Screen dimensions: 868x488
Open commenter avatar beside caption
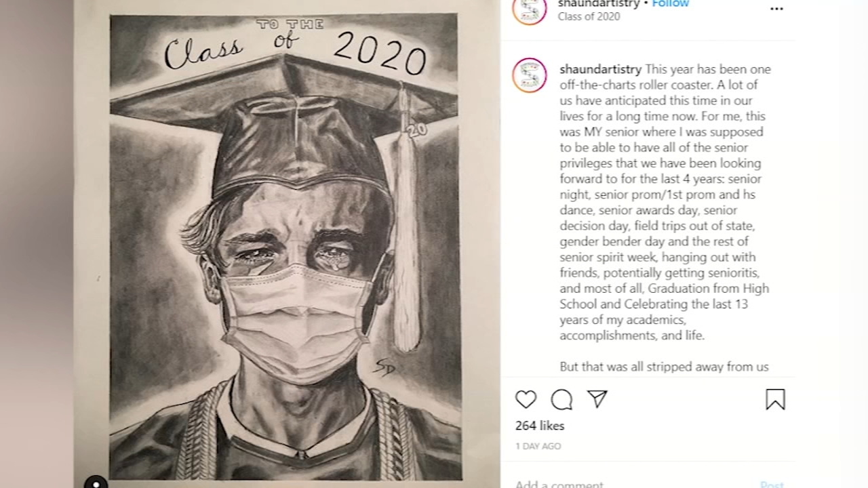click(530, 75)
